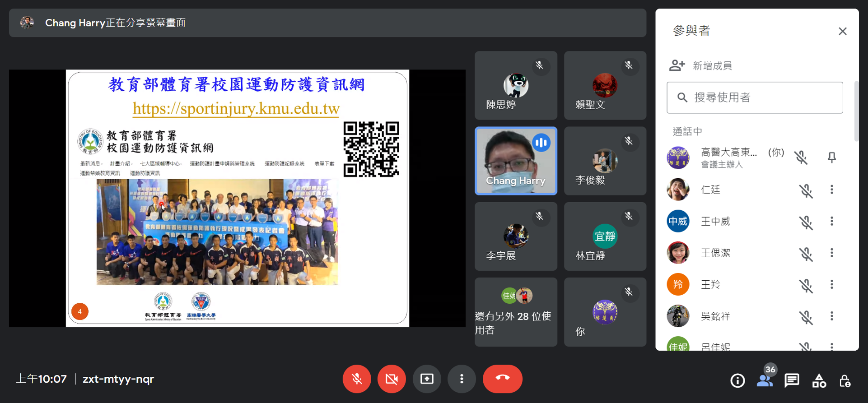Mute icon for 仁廷 in list

pos(806,190)
